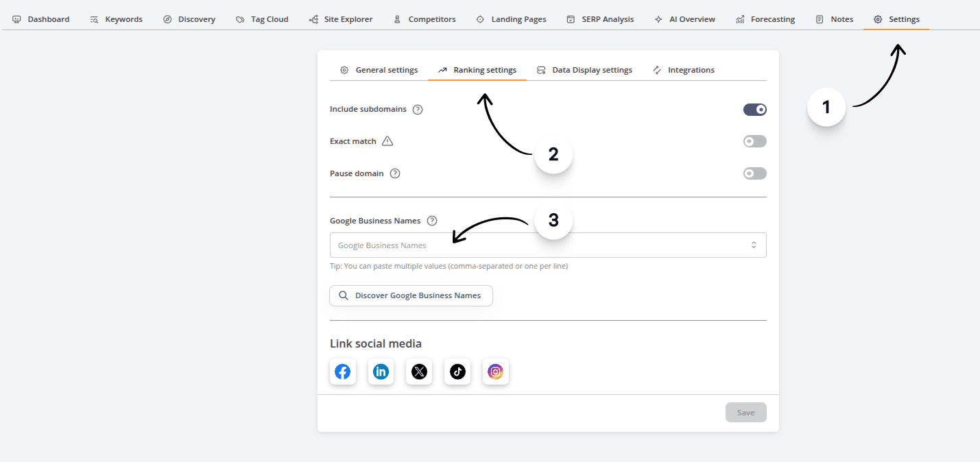Enable the Exact match toggle
The width and height of the screenshot is (980, 462).
pyautogui.click(x=755, y=141)
